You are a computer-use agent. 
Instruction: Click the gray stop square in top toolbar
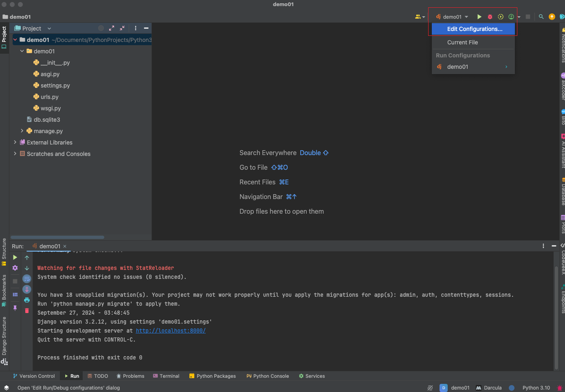[x=528, y=17]
